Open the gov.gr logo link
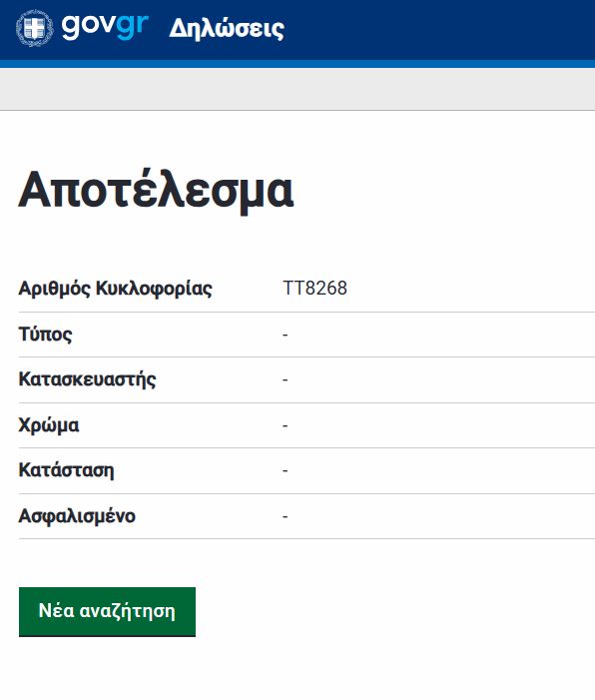The height and width of the screenshot is (700, 595). point(82,28)
